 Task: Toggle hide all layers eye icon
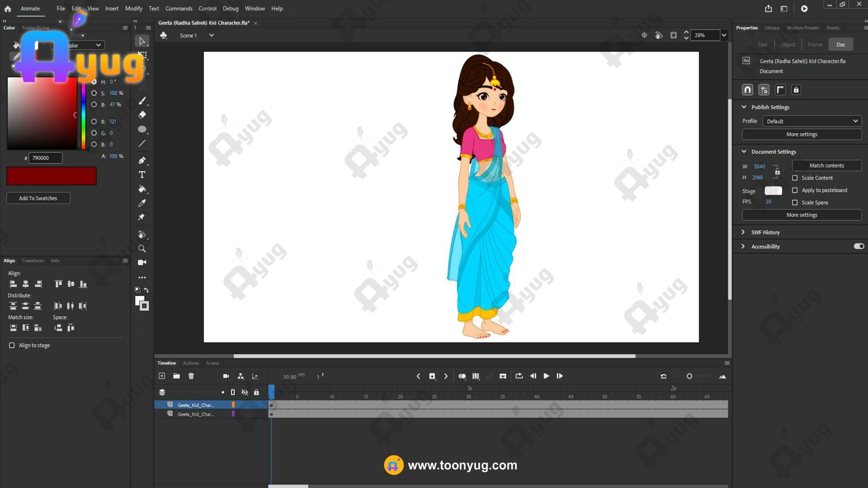point(245,392)
